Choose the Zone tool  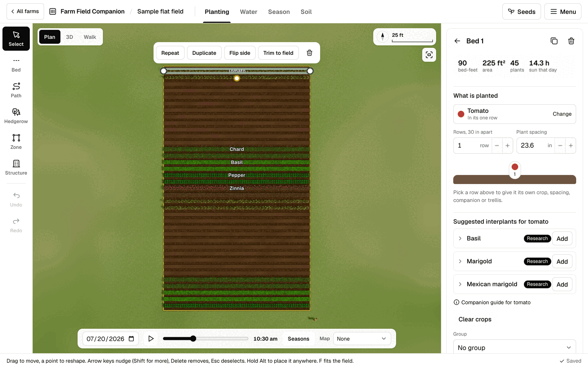[x=16, y=142]
